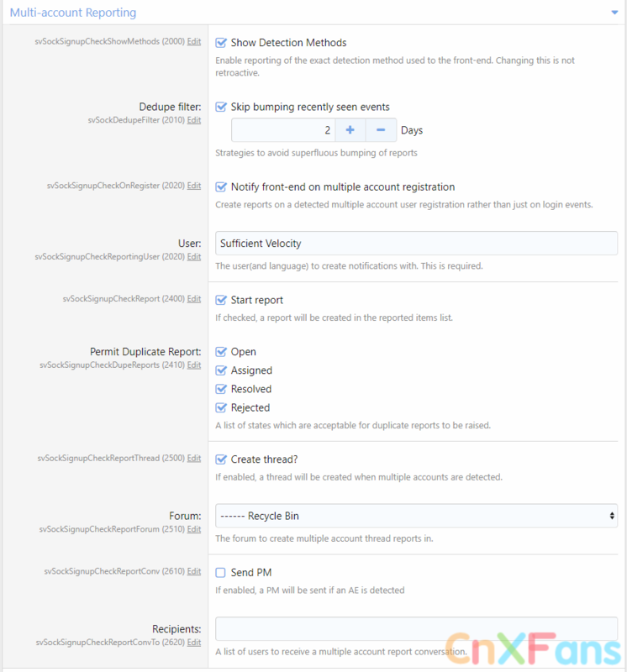Collapse the Multi-account Reporting section arrow
Image resolution: width=627 pixels, height=672 pixels.
[x=614, y=13]
